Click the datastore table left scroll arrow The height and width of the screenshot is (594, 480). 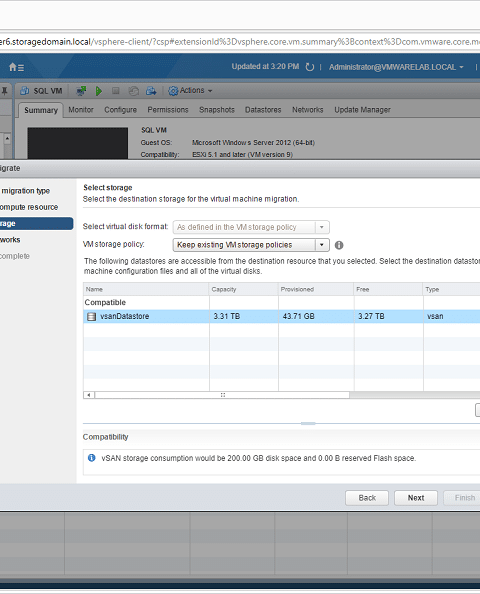(89, 395)
